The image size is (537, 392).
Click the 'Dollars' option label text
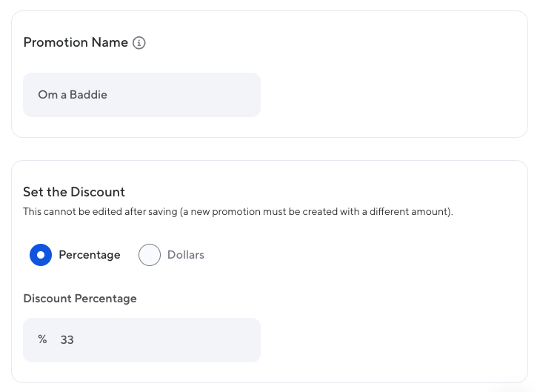coord(186,255)
